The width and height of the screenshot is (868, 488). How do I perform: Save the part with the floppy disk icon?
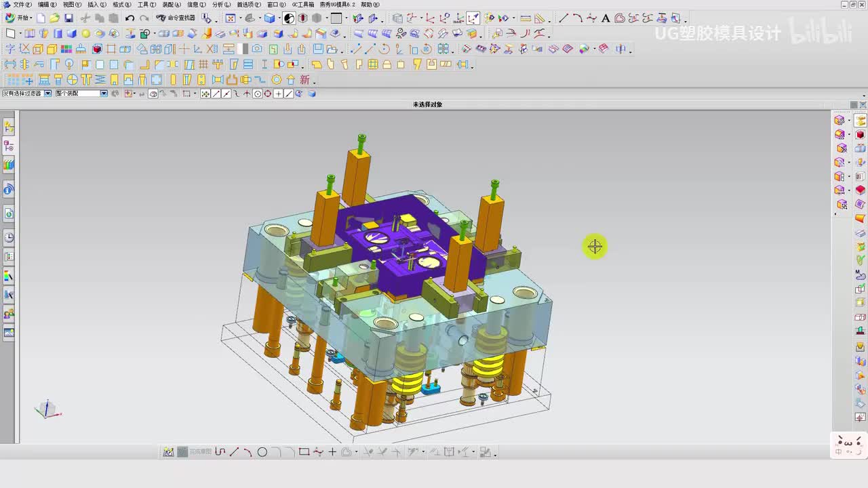click(x=68, y=18)
